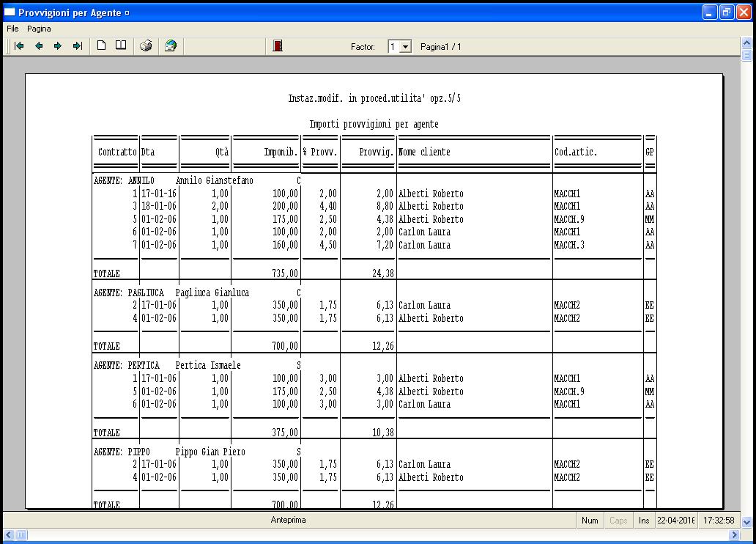Jump to the last page
The height and width of the screenshot is (544, 756).
tap(77, 46)
